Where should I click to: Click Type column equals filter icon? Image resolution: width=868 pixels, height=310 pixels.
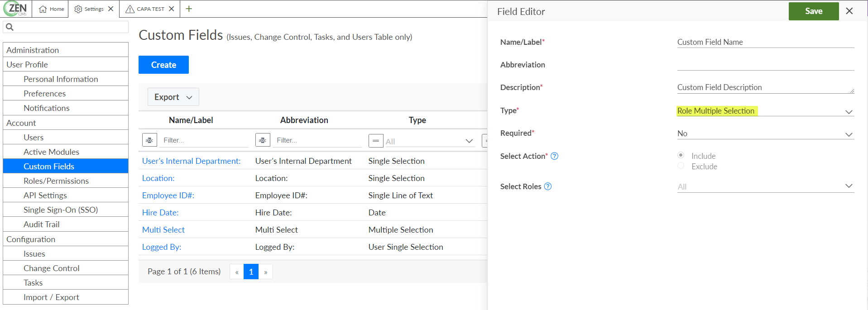pos(376,141)
